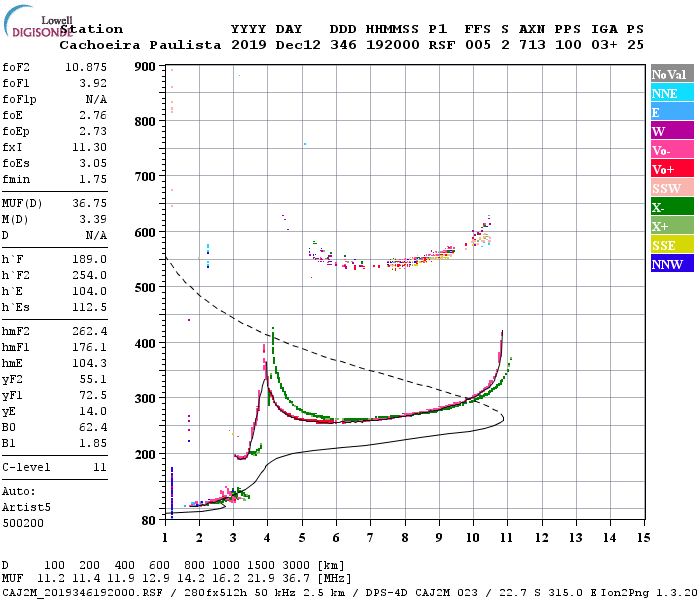This screenshot has height=600, width=700.
Task: Click the h`E value 104.0
Action: [x=89, y=292]
